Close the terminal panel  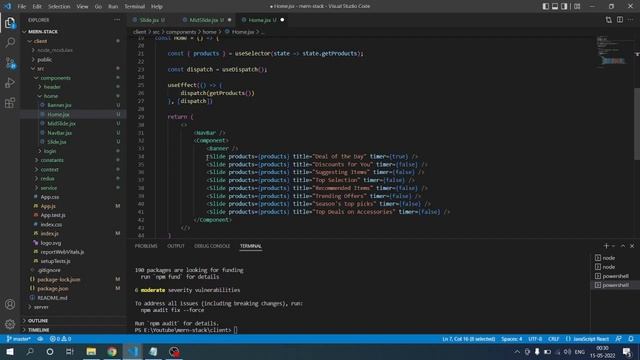tap(632, 246)
